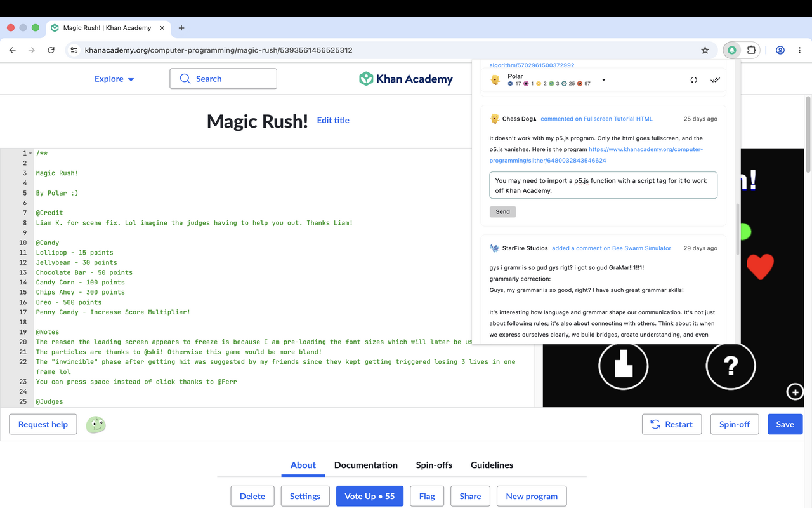Click the question mark help button in game
812x508 pixels.
click(731, 366)
